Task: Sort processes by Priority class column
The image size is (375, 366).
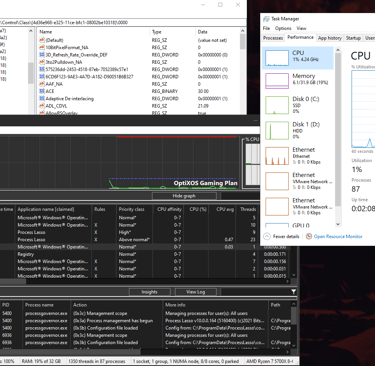Action: pos(133,209)
